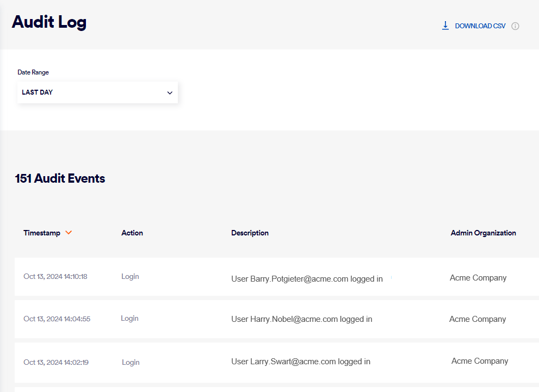
Task: Select the Oct 13, 2024 14:10:18 timestamp
Action: tap(55, 277)
